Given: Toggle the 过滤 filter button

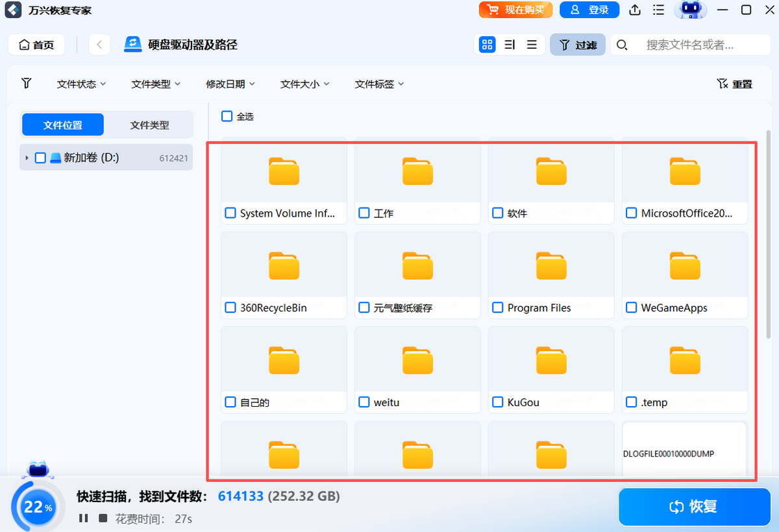Looking at the screenshot, I should [x=578, y=45].
